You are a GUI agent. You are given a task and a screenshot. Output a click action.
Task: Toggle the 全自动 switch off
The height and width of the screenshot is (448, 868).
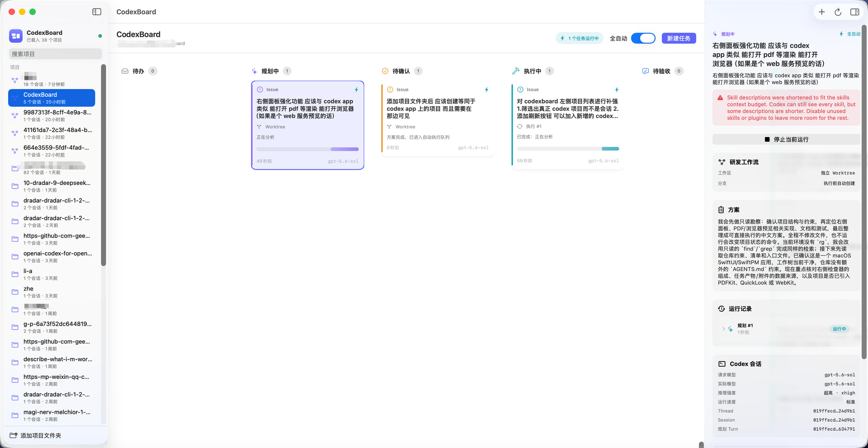click(643, 38)
